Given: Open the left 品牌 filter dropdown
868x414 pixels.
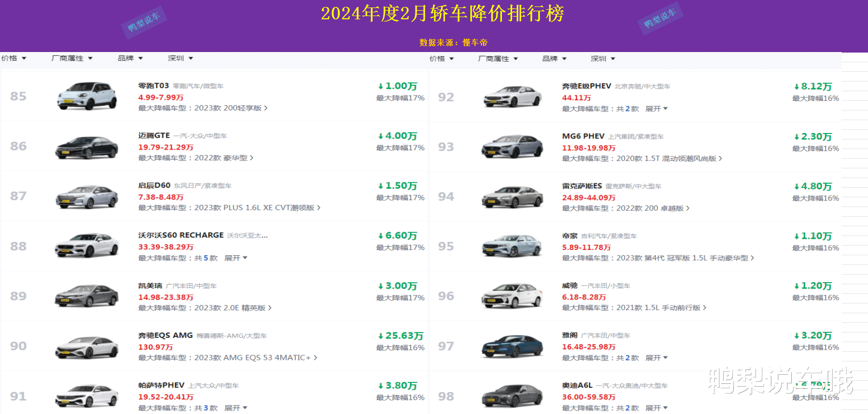Looking at the screenshot, I should click(130, 58).
